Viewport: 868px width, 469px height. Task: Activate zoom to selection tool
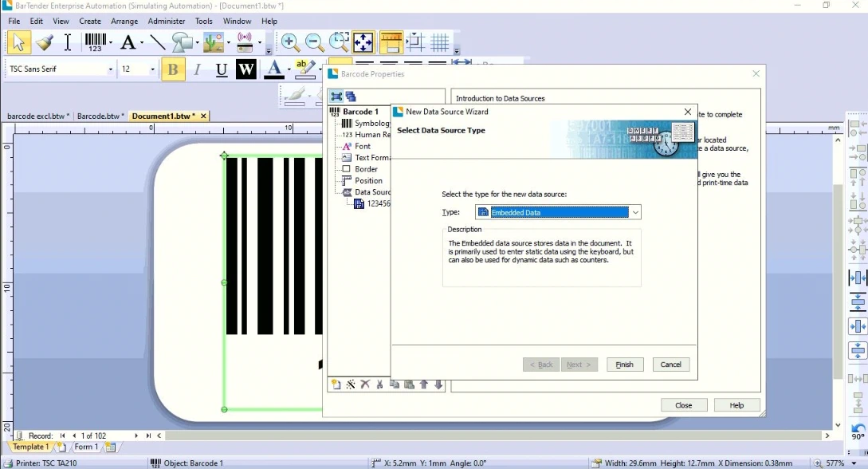tap(339, 42)
